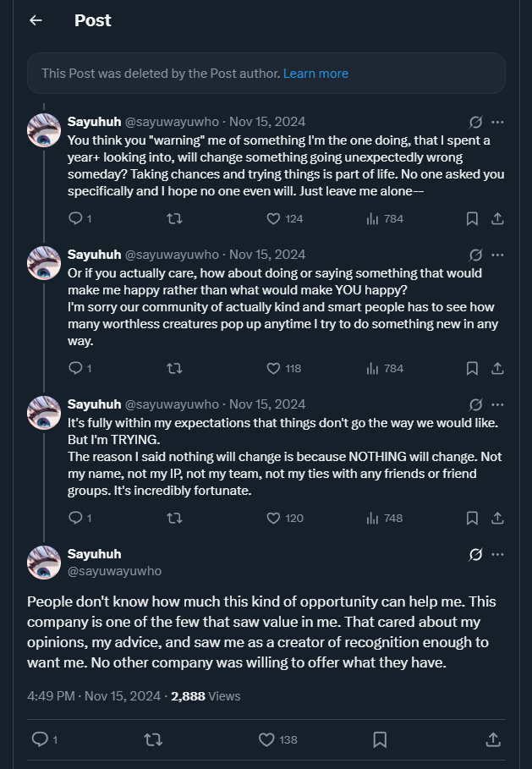Like the post with 118 likes
The width and height of the screenshot is (532, 769).
coord(273,368)
